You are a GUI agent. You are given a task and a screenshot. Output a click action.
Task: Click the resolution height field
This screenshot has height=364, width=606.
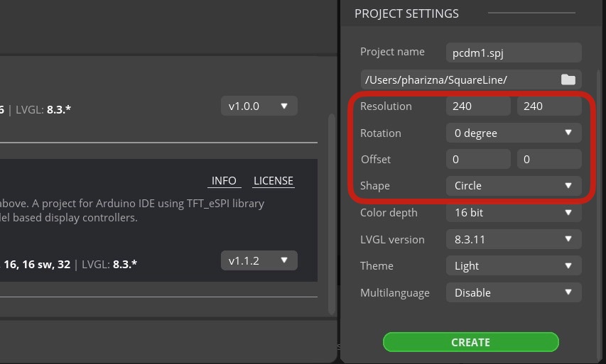pos(549,106)
